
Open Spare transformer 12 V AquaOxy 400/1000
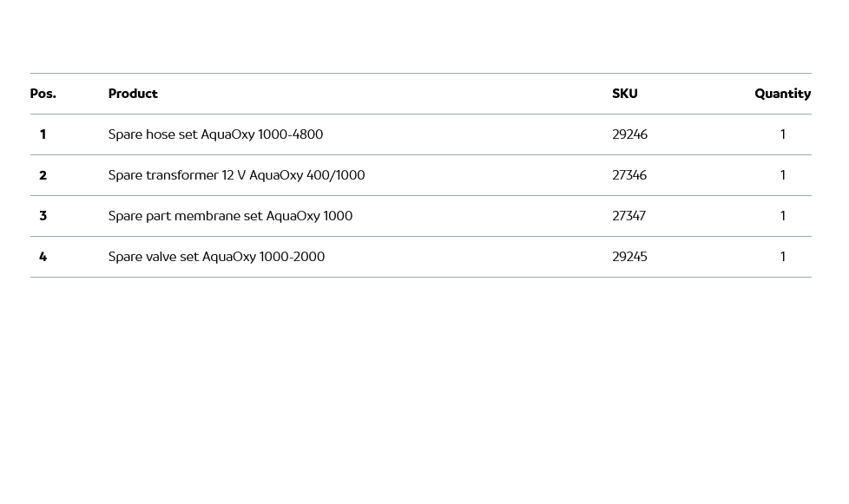tap(236, 175)
